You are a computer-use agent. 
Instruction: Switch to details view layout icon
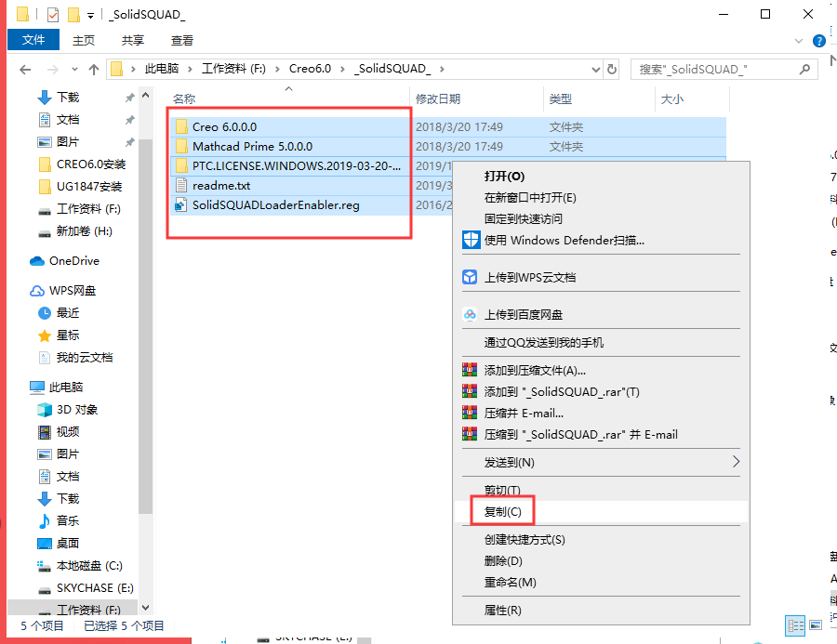(x=795, y=625)
